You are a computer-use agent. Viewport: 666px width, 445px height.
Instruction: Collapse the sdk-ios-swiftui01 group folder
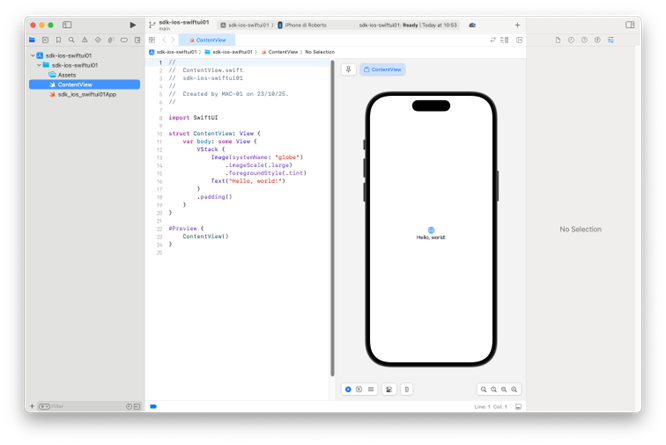[39, 65]
